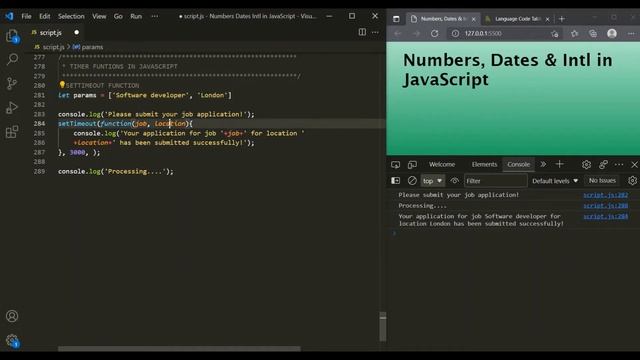Image resolution: width=640 pixels, height=360 pixels.
Task: Switch to Numbers, Dates browser tab
Action: point(443,19)
